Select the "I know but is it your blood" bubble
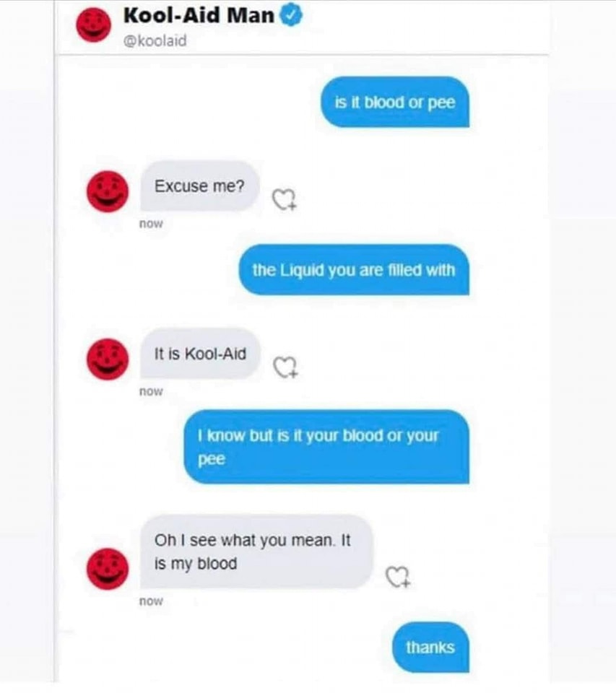616x693 pixels. pyautogui.click(x=326, y=447)
